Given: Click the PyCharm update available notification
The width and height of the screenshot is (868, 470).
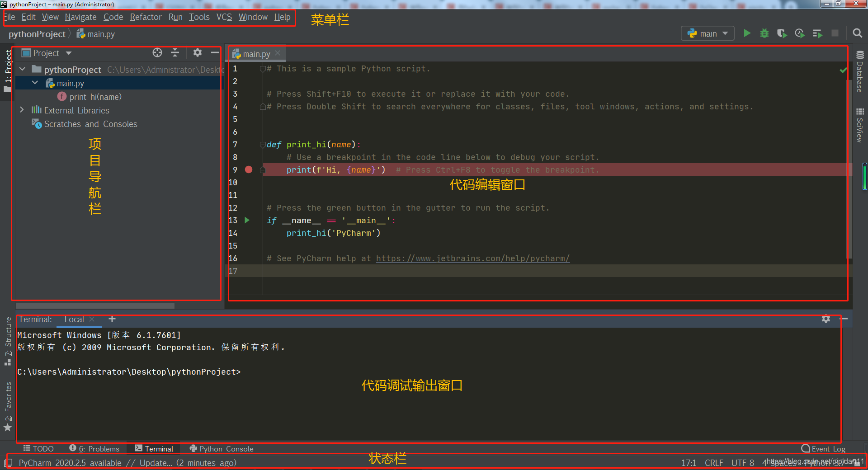Looking at the screenshot, I should click(x=127, y=463).
